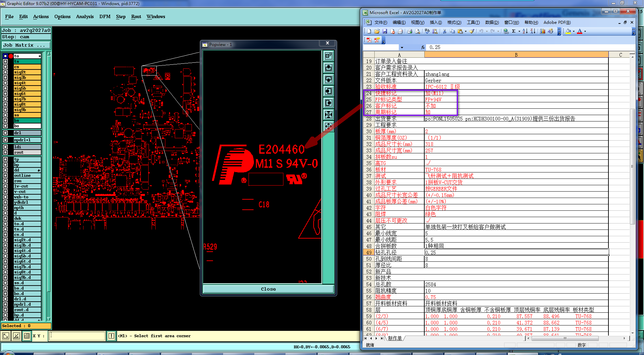Toggle the checkbox for layer sig2t
This screenshot has width=644, height=355.
[5, 72]
